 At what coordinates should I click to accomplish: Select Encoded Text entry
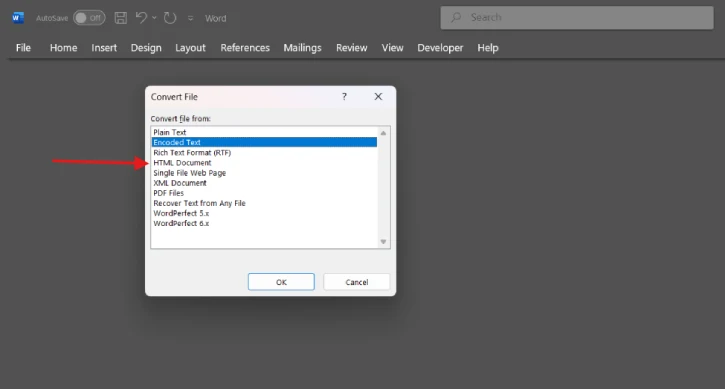264,142
